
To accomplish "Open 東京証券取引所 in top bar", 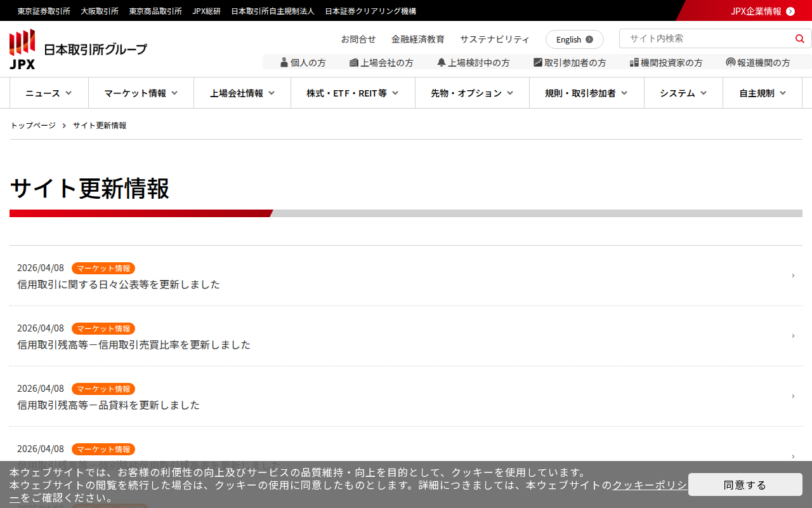I will pyautogui.click(x=44, y=11).
